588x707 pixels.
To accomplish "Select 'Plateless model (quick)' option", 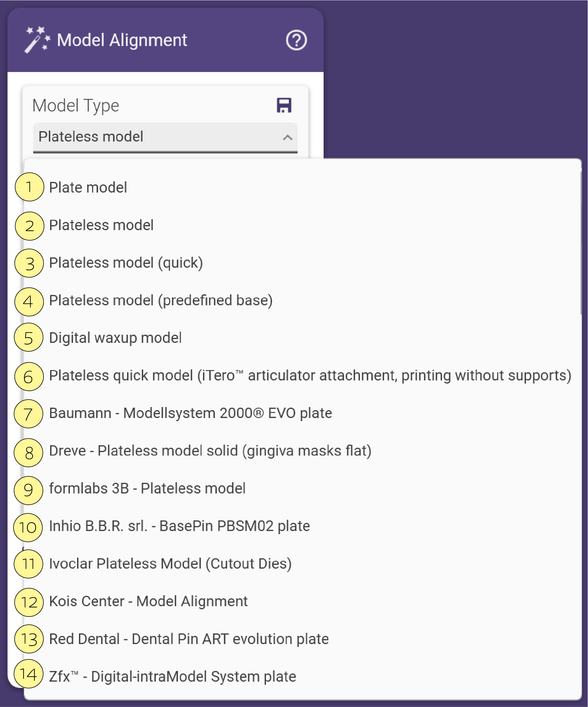I will tap(302, 263).
